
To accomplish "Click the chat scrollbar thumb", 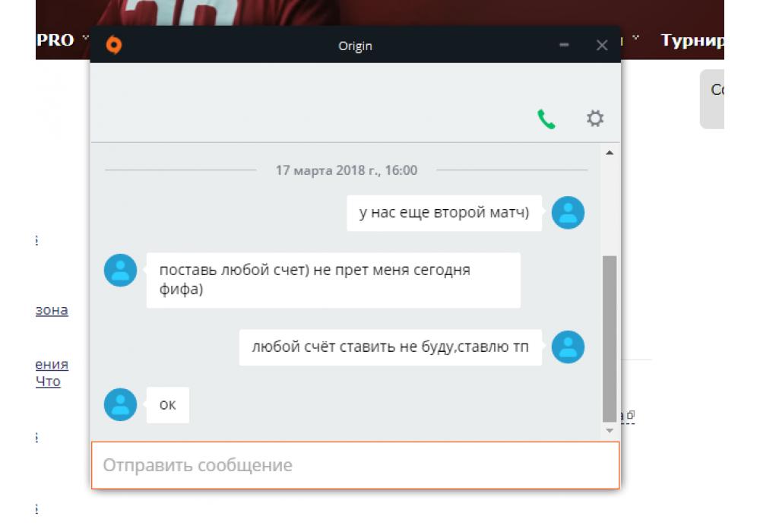I will pos(610,339).
